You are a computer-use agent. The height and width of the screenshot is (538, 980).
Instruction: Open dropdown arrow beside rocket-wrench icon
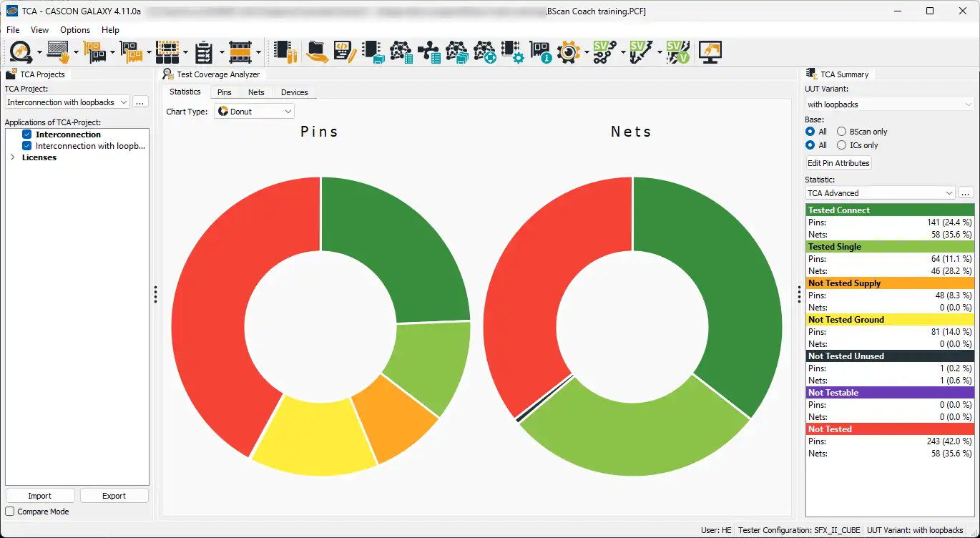pos(39,52)
